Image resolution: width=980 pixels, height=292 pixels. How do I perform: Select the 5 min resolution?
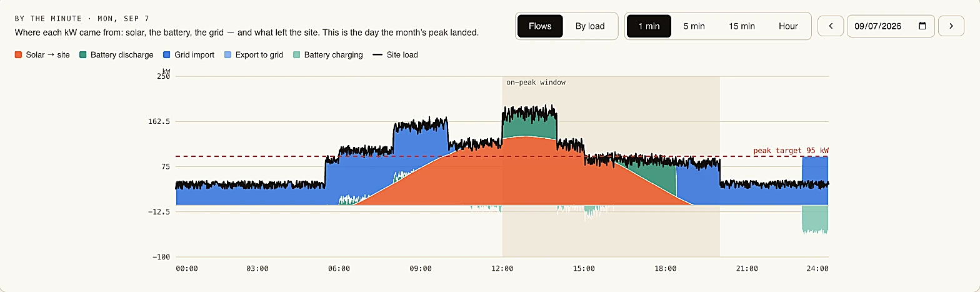[x=694, y=26]
